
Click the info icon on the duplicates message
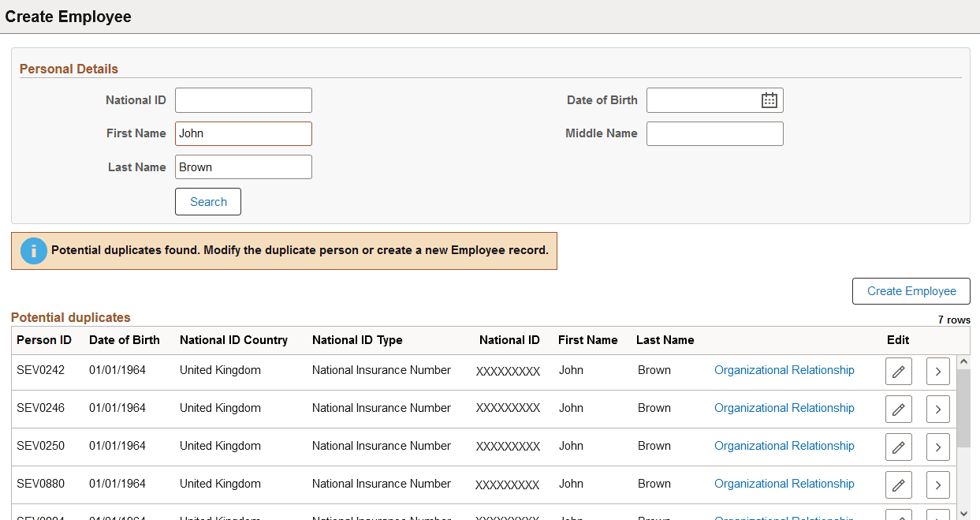(x=33, y=250)
